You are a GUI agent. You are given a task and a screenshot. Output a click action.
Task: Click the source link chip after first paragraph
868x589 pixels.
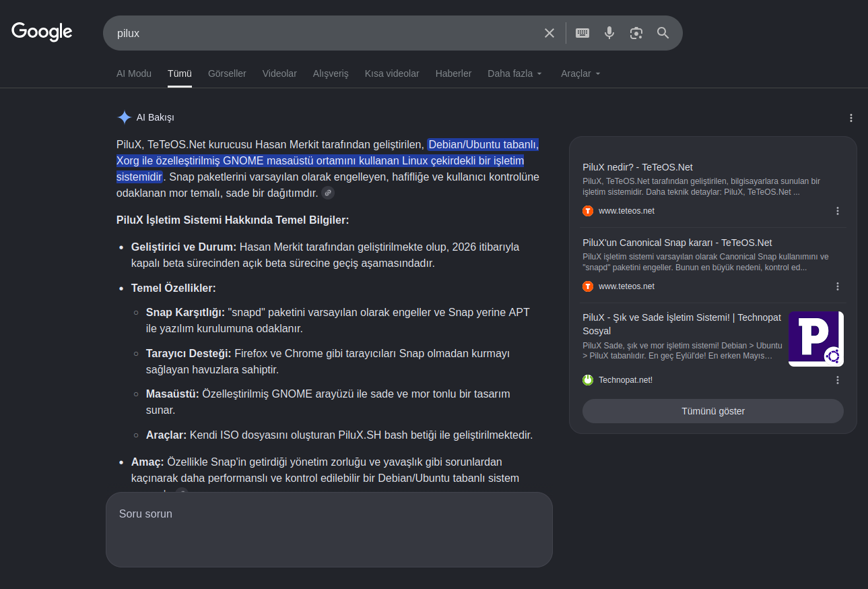328,193
